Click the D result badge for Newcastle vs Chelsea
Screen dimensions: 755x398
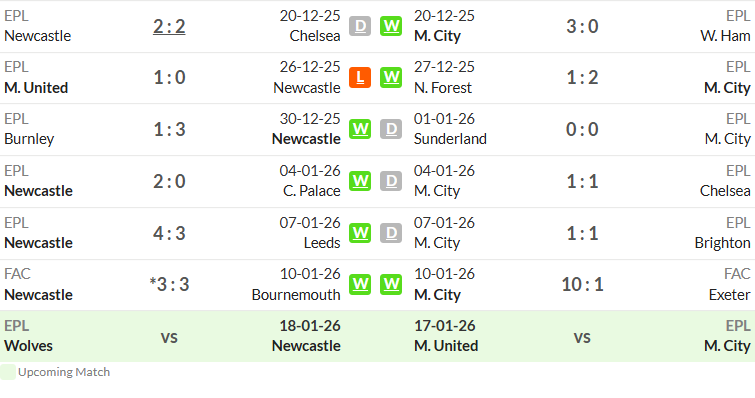pyautogui.click(x=360, y=26)
